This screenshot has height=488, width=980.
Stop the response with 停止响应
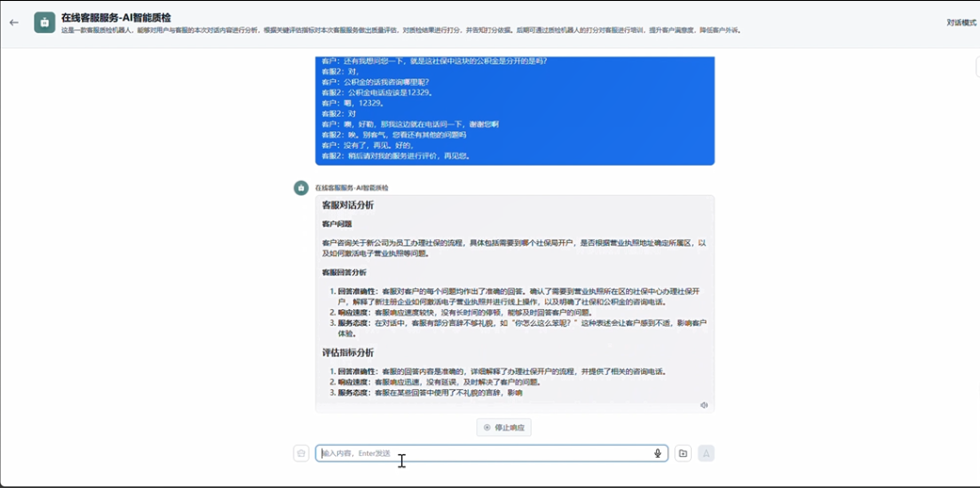point(504,428)
